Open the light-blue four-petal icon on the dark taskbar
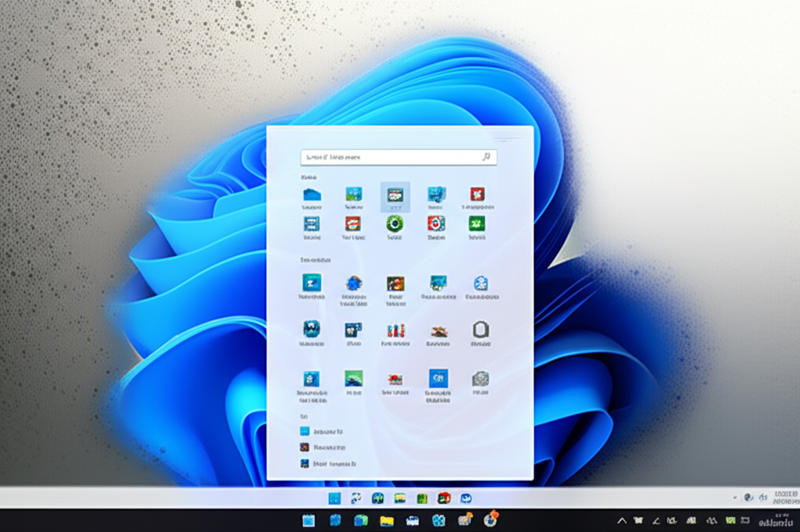 (x=438, y=520)
